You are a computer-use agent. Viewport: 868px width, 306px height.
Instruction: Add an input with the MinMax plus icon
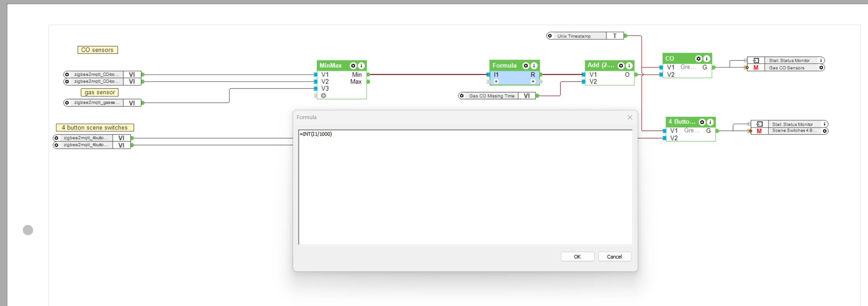(323, 96)
